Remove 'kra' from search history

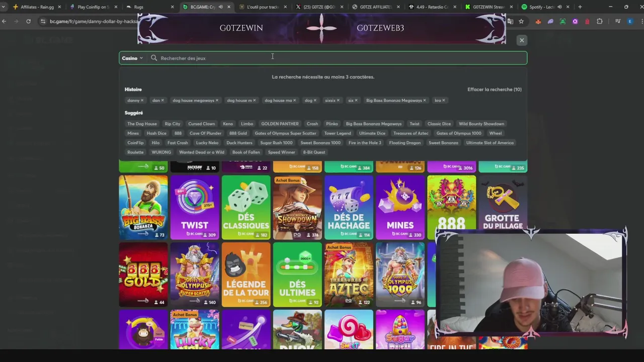coord(443,101)
